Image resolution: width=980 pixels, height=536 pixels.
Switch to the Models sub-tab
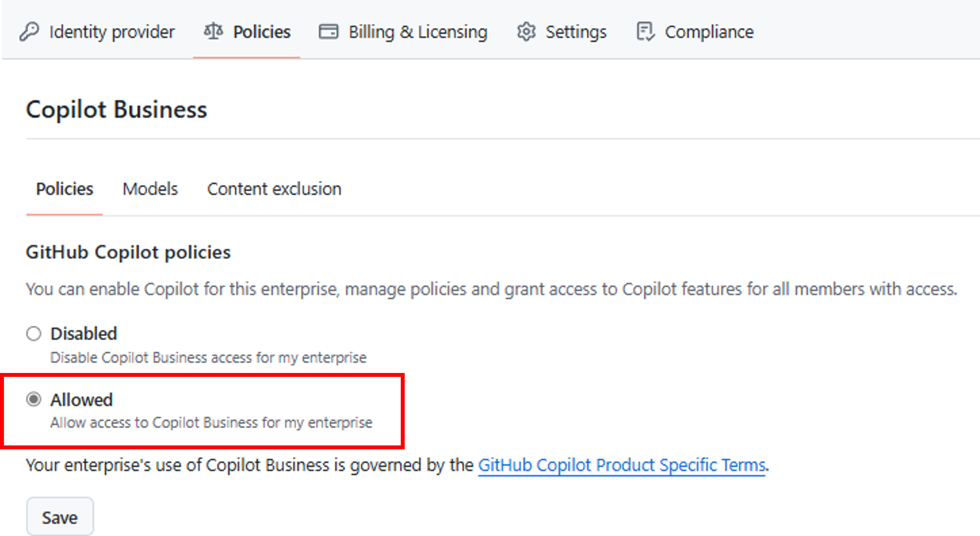(150, 189)
